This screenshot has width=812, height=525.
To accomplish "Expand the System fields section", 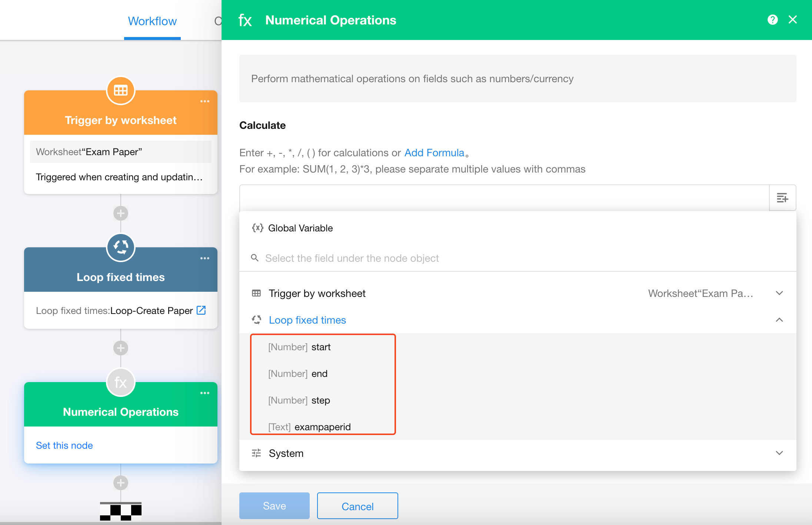I will [779, 453].
